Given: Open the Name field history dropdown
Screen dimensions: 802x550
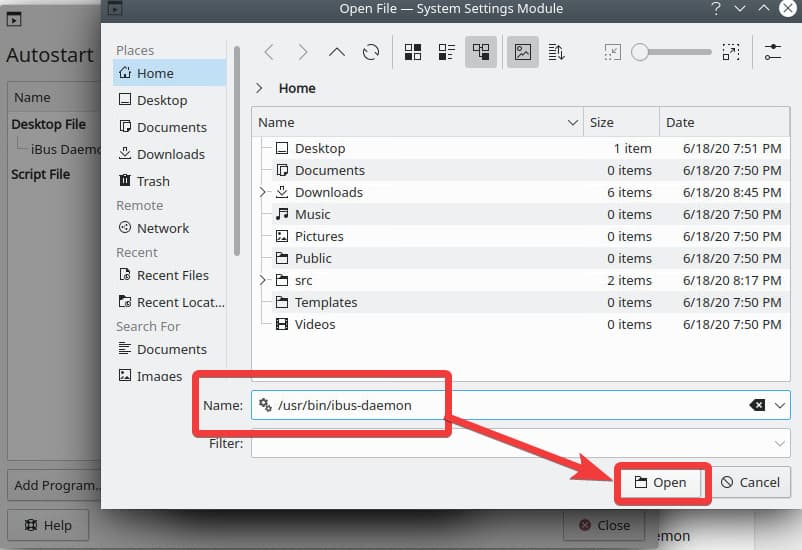Looking at the screenshot, I should (780, 405).
